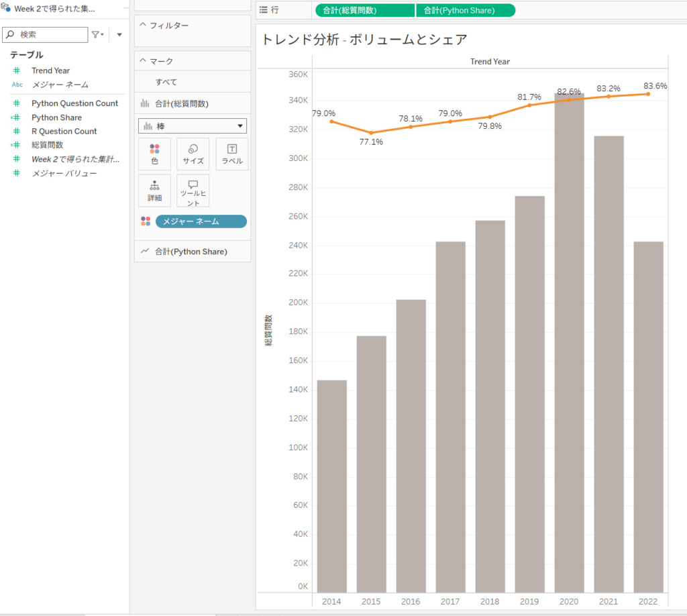The height and width of the screenshot is (616, 687).
Task: Collapse the マーク card section
Action: point(142,61)
